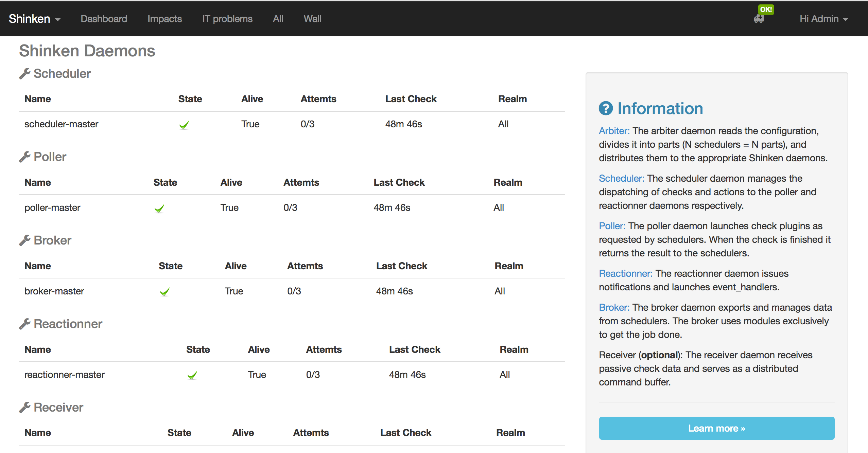Switch to the Impacts view
The height and width of the screenshot is (453, 868).
click(164, 19)
